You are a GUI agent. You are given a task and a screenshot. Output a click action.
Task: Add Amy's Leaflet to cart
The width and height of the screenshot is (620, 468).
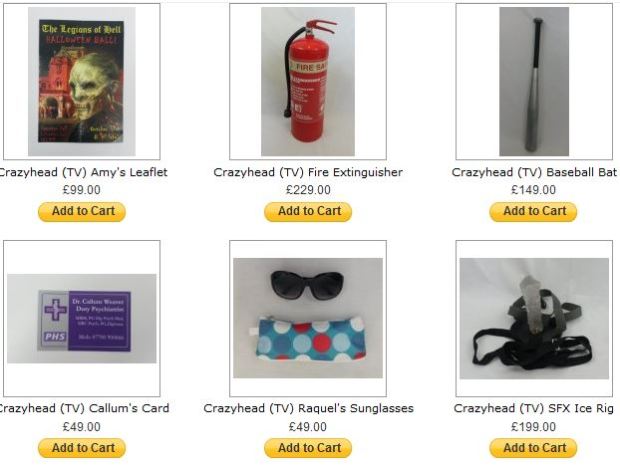click(x=82, y=211)
